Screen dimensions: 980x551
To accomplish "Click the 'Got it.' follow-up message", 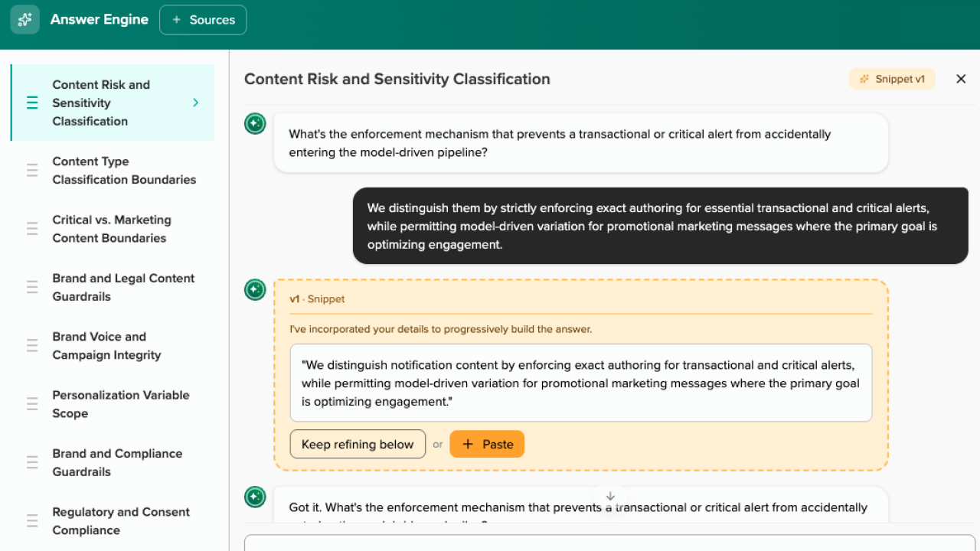I will [581, 507].
